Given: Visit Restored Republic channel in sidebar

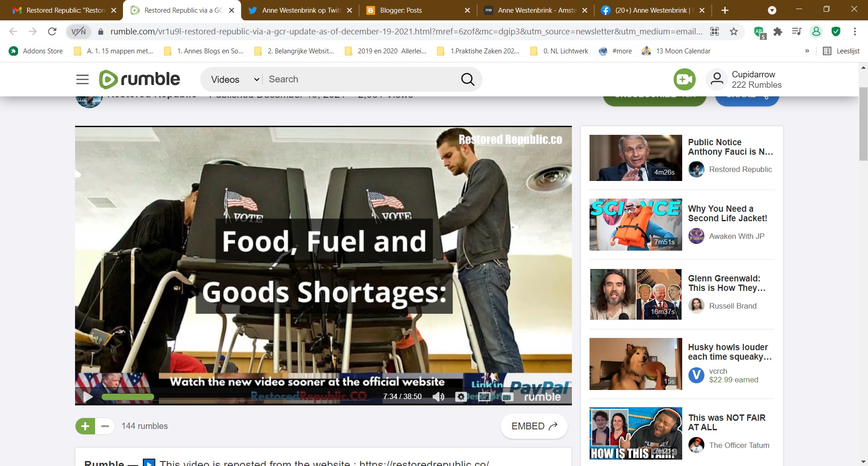Looking at the screenshot, I should [741, 169].
